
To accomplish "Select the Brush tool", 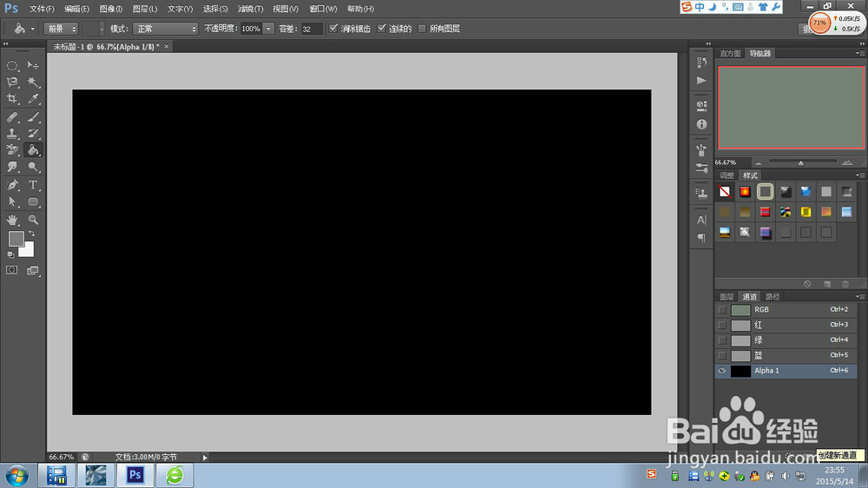I will (x=33, y=117).
